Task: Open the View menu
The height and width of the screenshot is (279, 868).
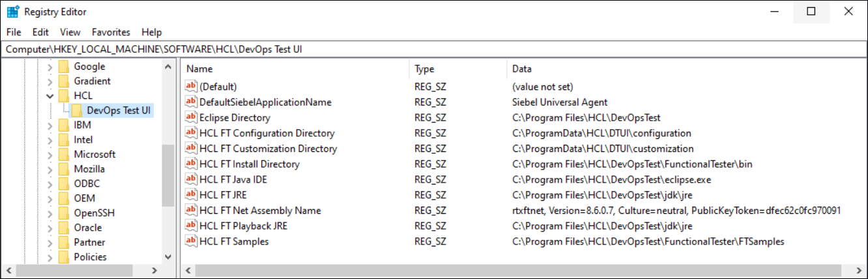Action: click(x=70, y=32)
